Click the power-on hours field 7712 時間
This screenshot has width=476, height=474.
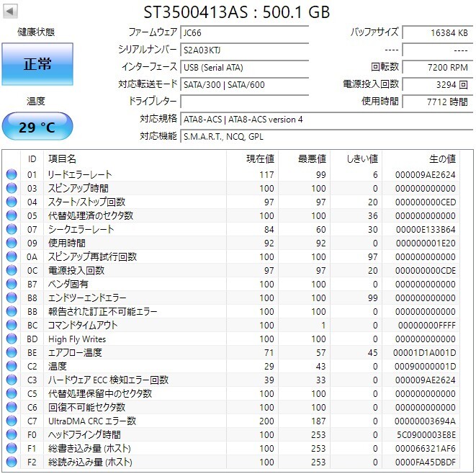(438, 102)
